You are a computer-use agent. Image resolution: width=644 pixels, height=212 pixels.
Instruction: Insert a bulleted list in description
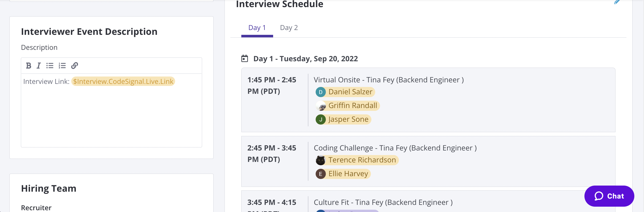click(50, 66)
